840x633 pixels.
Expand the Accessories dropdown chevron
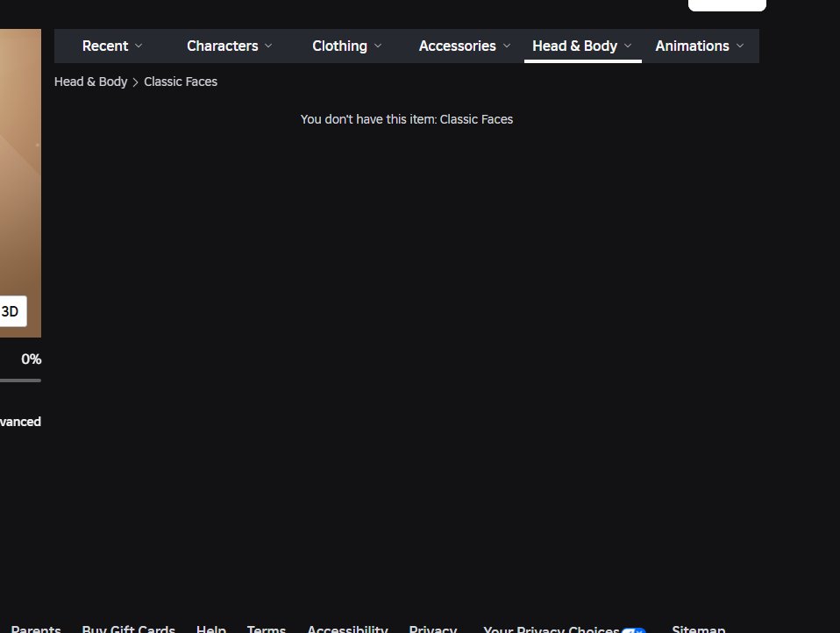click(x=506, y=46)
